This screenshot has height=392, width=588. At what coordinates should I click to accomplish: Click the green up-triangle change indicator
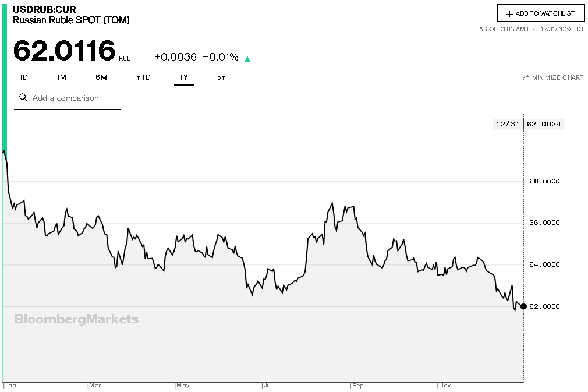[x=247, y=58]
